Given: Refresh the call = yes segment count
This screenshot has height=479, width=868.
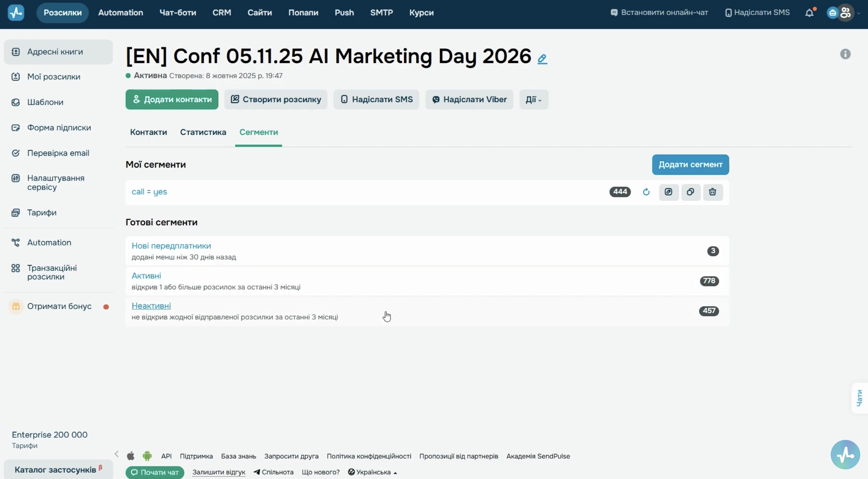Looking at the screenshot, I should click(646, 192).
